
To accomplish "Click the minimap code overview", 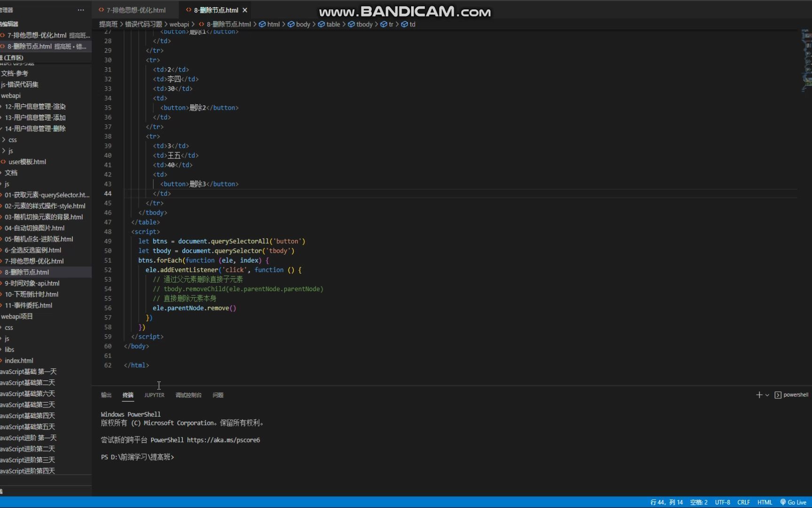I will point(806,61).
